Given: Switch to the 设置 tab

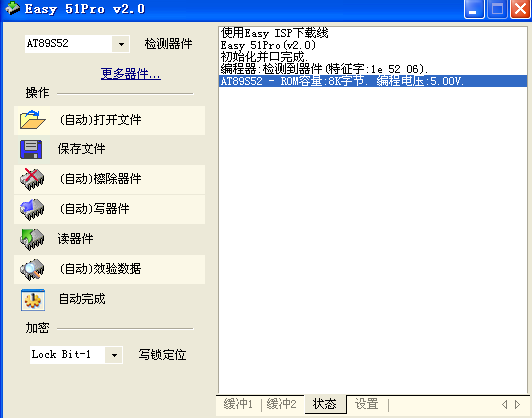Looking at the screenshot, I should [366, 404].
